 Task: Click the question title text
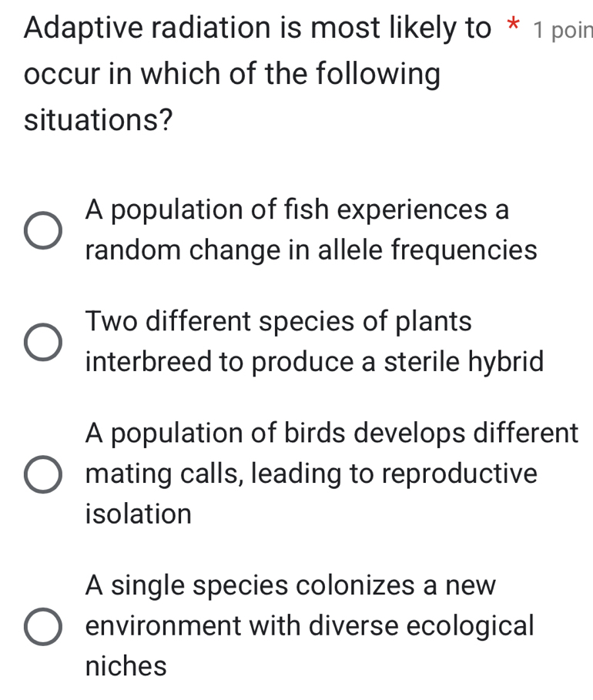pyautogui.click(x=231, y=73)
